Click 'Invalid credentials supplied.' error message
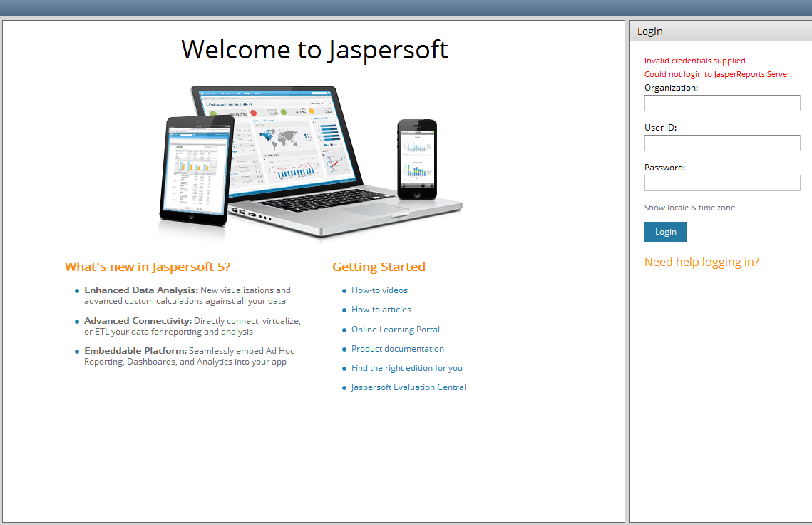The height and width of the screenshot is (525, 812). click(x=696, y=61)
